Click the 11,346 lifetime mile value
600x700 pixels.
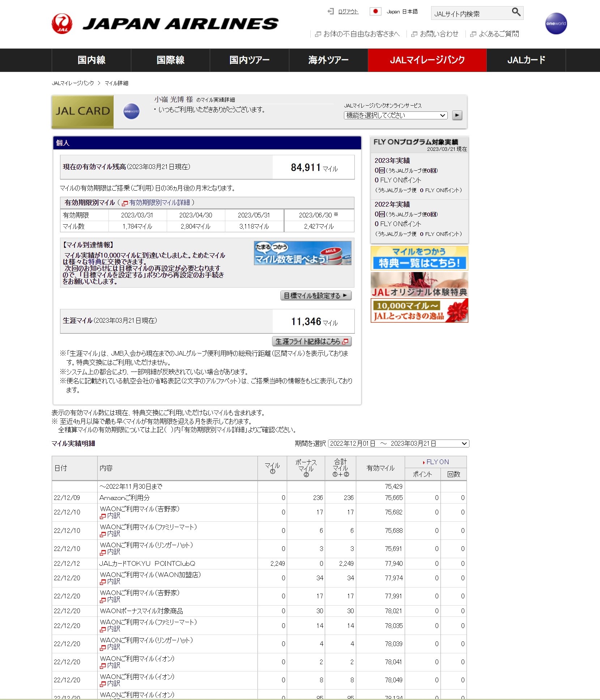click(314, 322)
